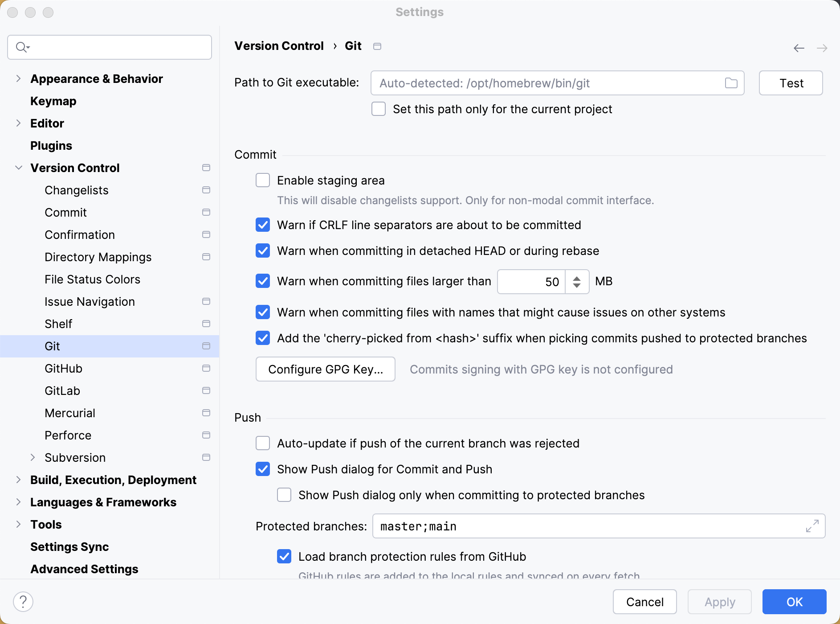Enable the staging area checkbox
This screenshot has height=624, width=840.
tap(263, 180)
